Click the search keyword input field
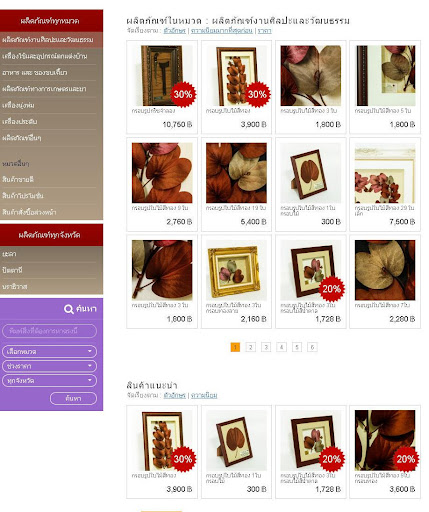Viewport: 429px width, 512px height. [x=49, y=331]
